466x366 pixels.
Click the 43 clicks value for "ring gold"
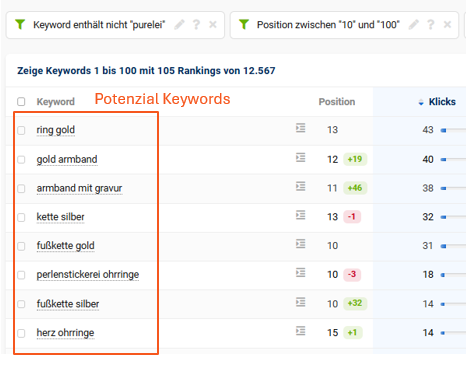point(428,130)
